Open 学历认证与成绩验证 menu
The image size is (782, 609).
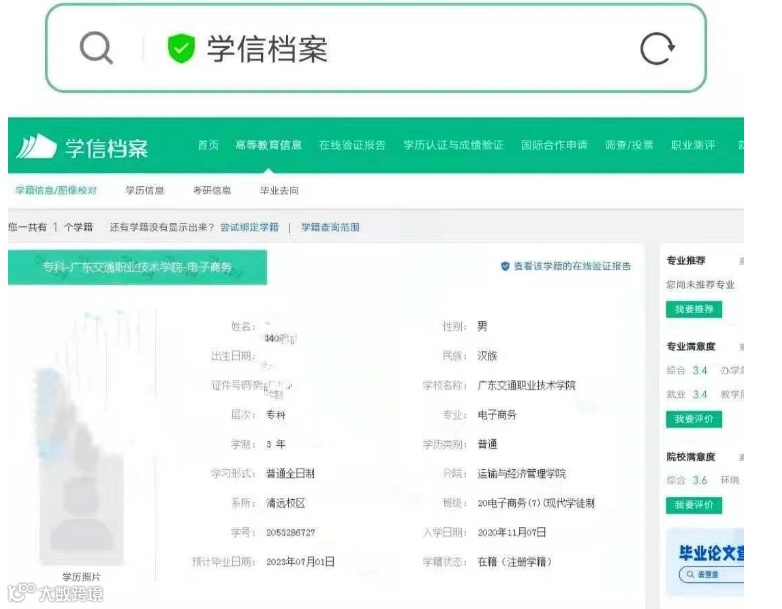tap(453, 145)
